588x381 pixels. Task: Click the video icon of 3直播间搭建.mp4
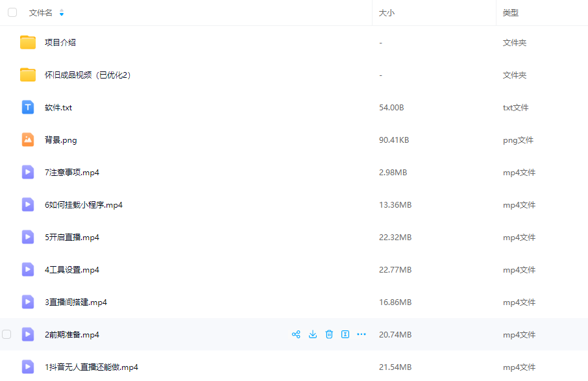28,302
